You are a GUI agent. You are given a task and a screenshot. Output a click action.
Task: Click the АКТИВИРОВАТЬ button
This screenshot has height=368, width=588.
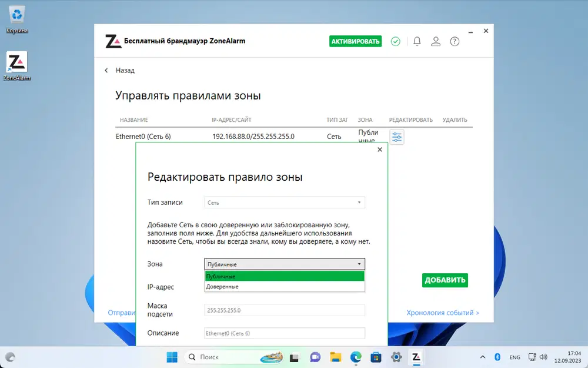pos(356,41)
